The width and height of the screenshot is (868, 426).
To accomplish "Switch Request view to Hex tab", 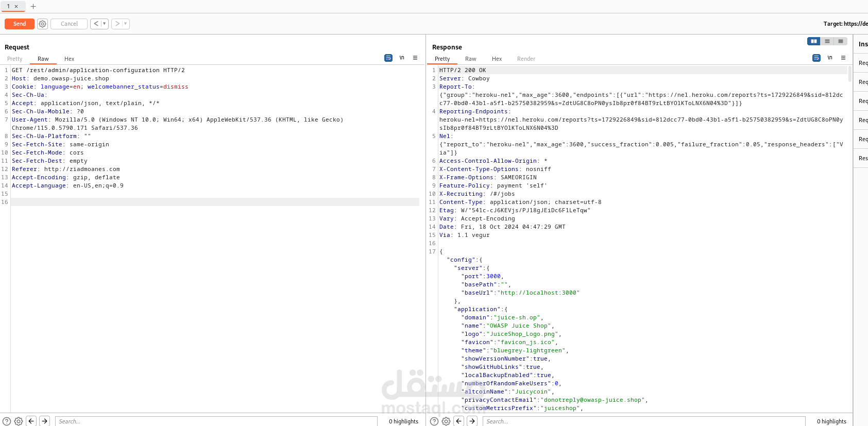I will click(x=70, y=59).
